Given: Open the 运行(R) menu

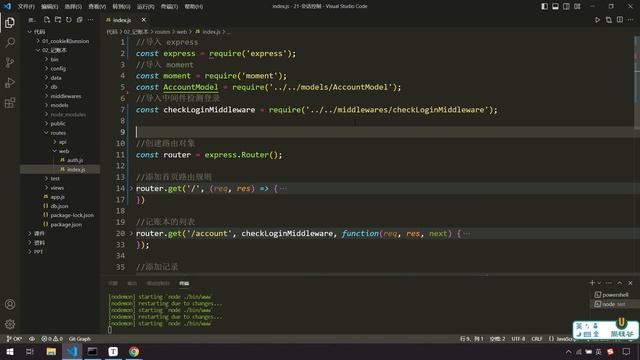Looking at the screenshot, I should [145, 7].
